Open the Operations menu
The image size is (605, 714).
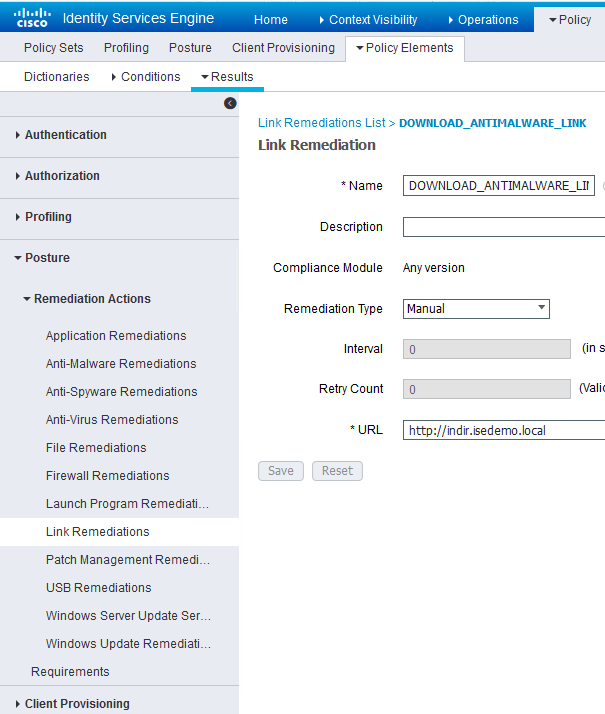(483, 20)
